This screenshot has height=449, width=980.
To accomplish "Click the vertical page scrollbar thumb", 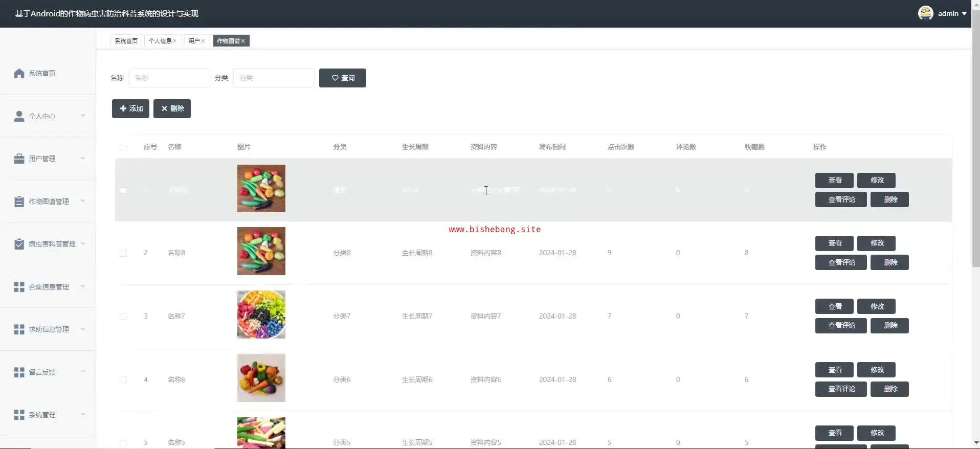I will [x=976, y=137].
